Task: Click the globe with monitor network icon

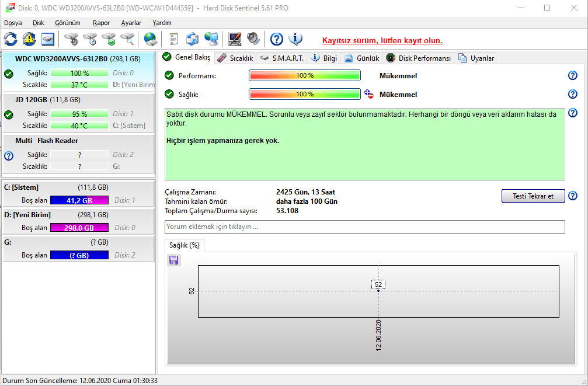Action: pyautogui.click(x=211, y=39)
